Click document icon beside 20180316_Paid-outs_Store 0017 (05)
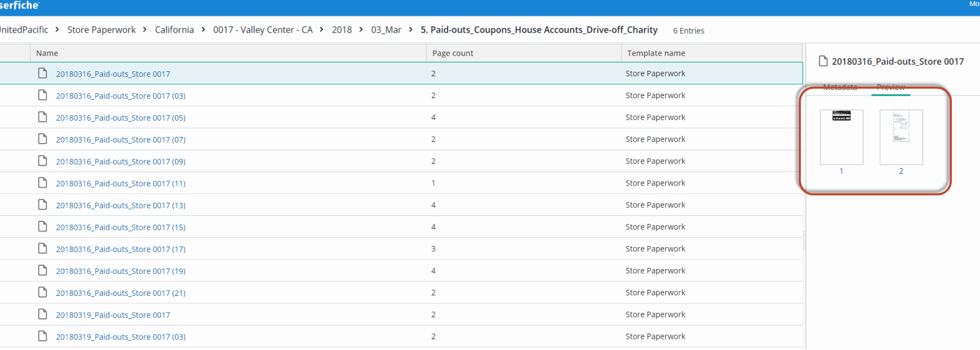980x350 pixels. coord(43,117)
